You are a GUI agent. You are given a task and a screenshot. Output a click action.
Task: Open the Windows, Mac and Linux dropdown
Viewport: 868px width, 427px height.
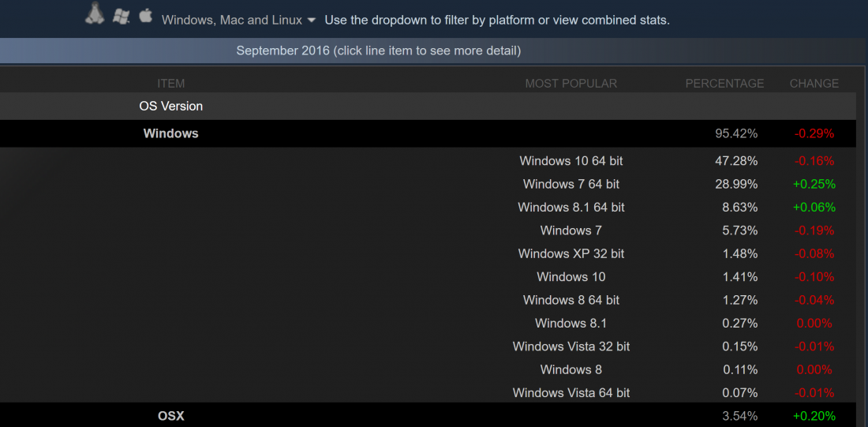[238, 21]
